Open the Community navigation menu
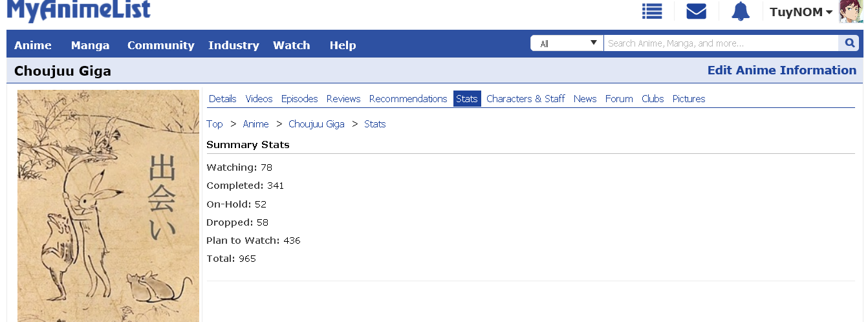 point(161,45)
